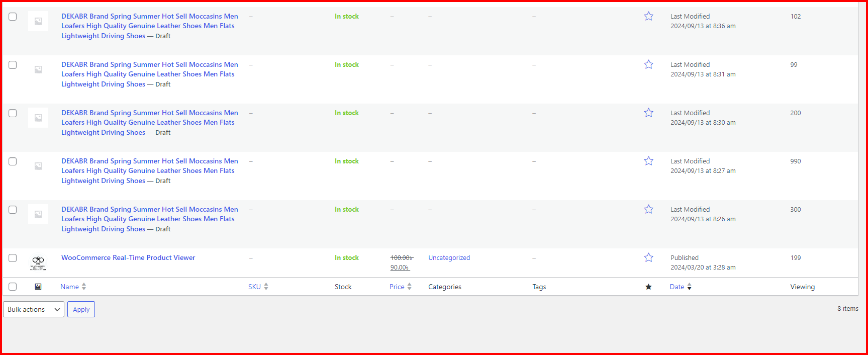Mark product modified 8:26 am as featured
Screen dimensions: 868x355
[648, 209]
